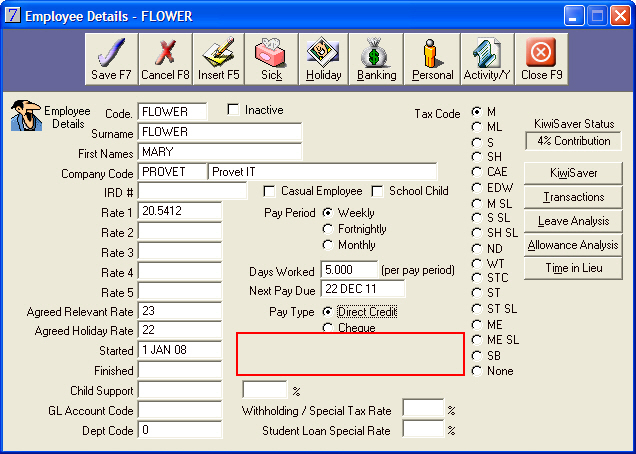Viewport: 636px width, 454px height.
Task: Open the Holiday toolbar icon
Action: (323, 53)
